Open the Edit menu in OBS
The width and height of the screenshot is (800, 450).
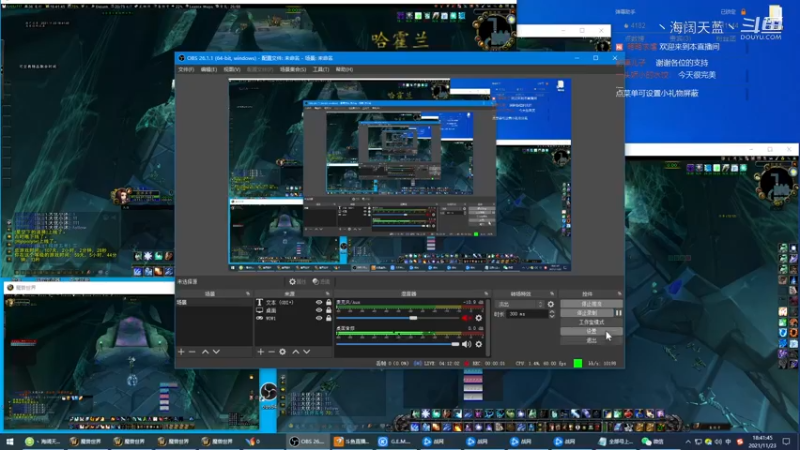click(x=209, y=69)
